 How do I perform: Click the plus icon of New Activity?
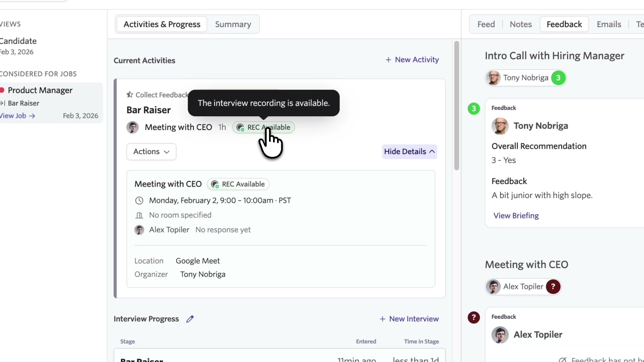pos(388,60)
